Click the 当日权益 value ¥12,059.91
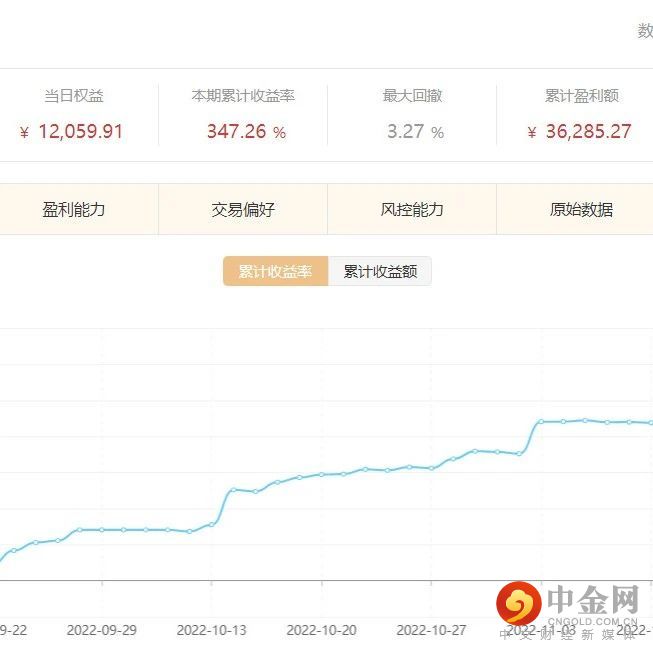This screenshot has height=653, width=653. 71,132
